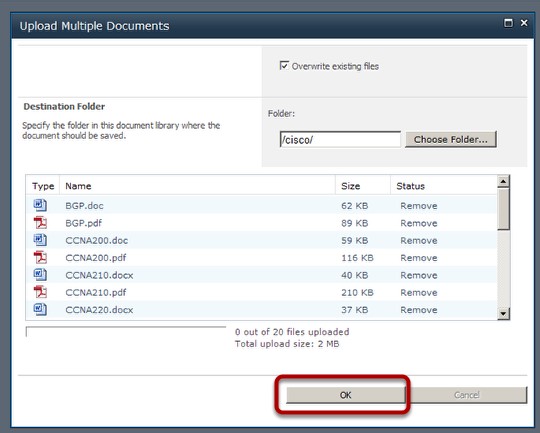Click the upload progress bar
This screenshot has height=433, width=540.
pyautogui.click(x=126, y=332)
